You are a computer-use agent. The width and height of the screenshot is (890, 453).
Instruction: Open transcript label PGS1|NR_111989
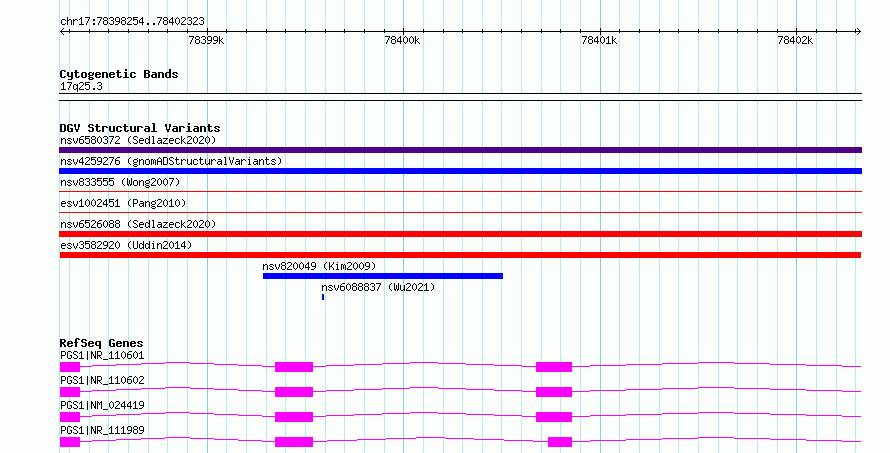102,431
